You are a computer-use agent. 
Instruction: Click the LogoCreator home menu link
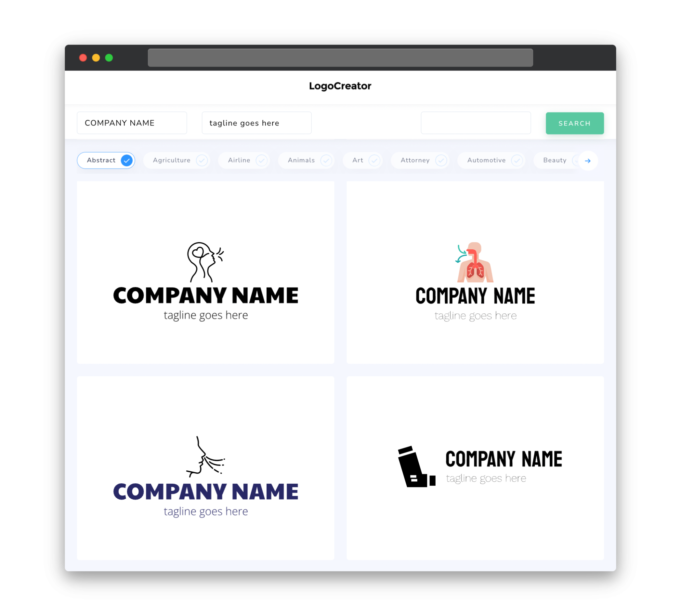coord(340,85)
